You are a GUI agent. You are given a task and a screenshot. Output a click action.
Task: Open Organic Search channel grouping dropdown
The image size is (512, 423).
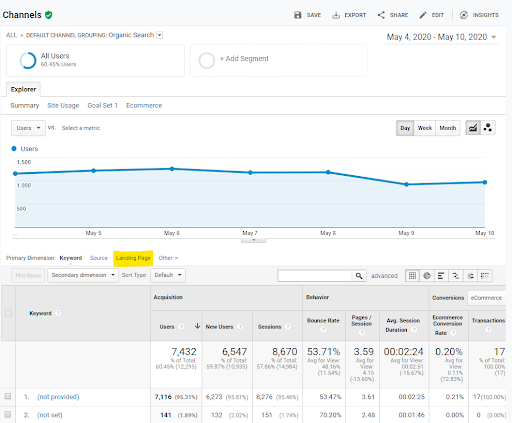160,35
